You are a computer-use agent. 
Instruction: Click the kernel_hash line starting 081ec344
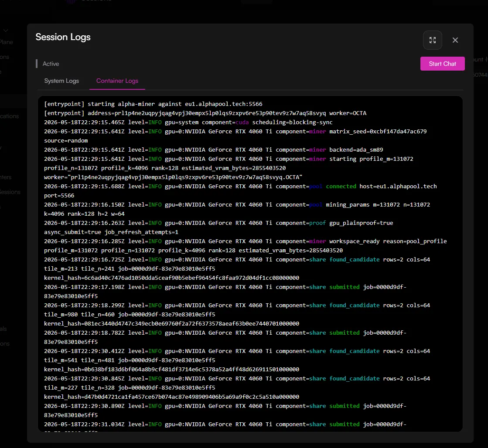(171, 323)
